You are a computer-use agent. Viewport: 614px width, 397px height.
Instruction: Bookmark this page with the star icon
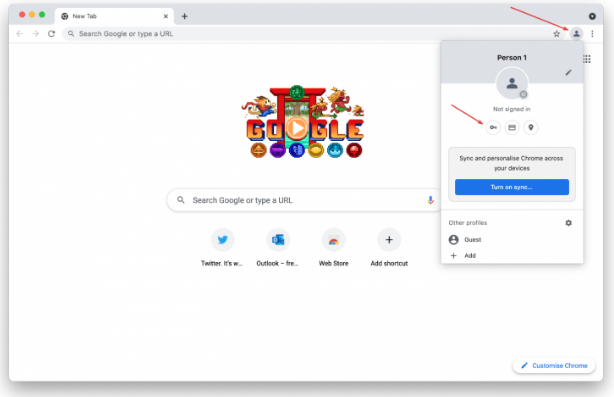[556, 34]
